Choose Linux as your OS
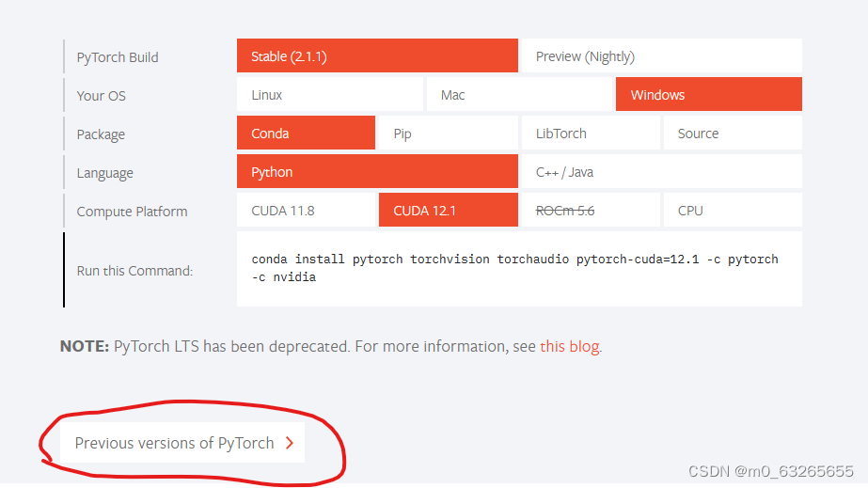The width and height of the screenshot is (868, 488). coord(329,95)
